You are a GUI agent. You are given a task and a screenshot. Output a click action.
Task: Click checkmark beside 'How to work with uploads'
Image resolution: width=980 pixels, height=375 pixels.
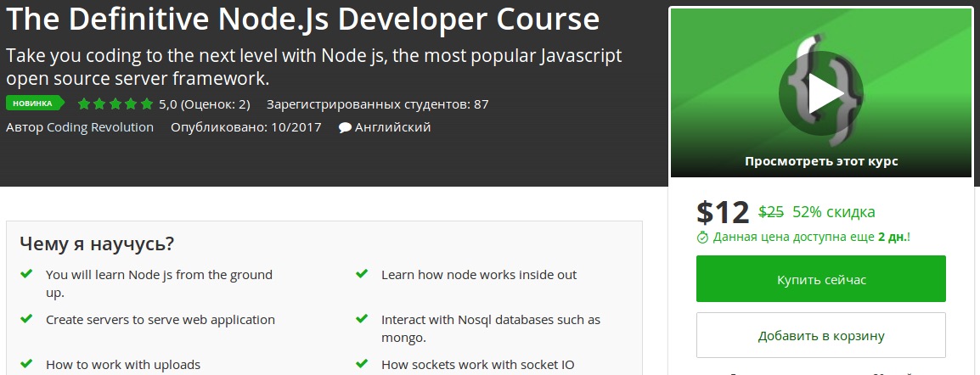click(x=26, y=362)
